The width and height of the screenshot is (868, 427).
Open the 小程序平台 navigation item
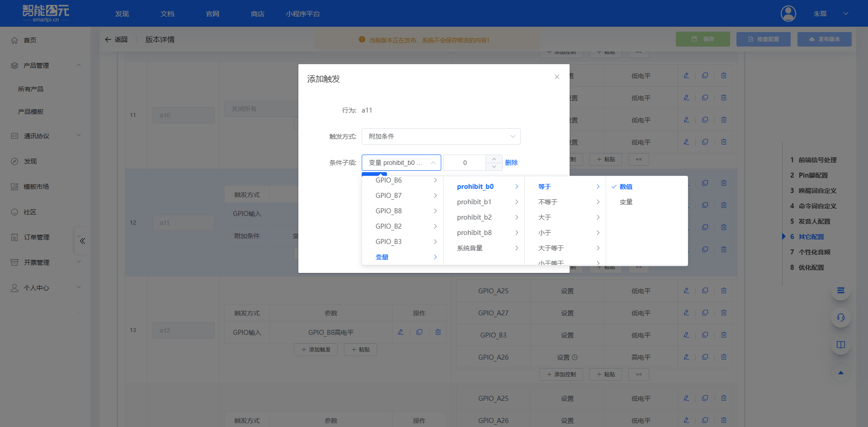pos(302,14)
